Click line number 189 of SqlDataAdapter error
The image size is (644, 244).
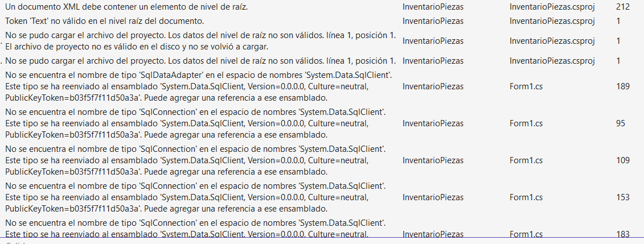(x=622, y=86)
